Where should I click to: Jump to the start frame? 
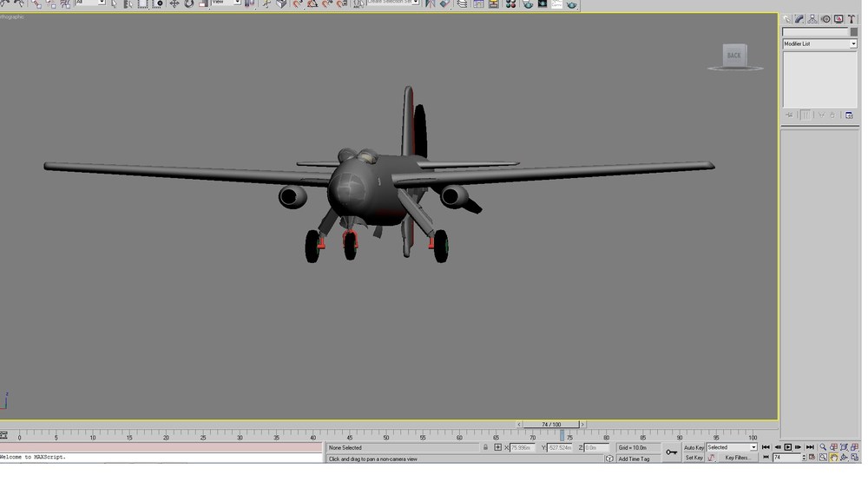click(x=766, y=447)
